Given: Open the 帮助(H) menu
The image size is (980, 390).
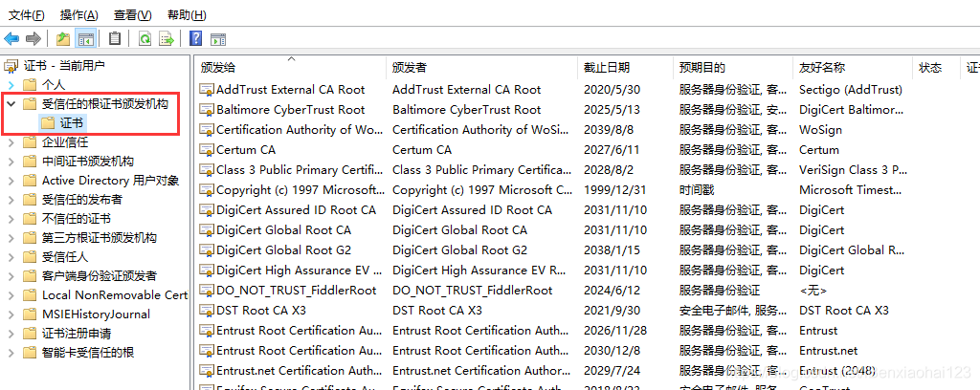Looking at the screenshot, I should [x=187, y=15].
